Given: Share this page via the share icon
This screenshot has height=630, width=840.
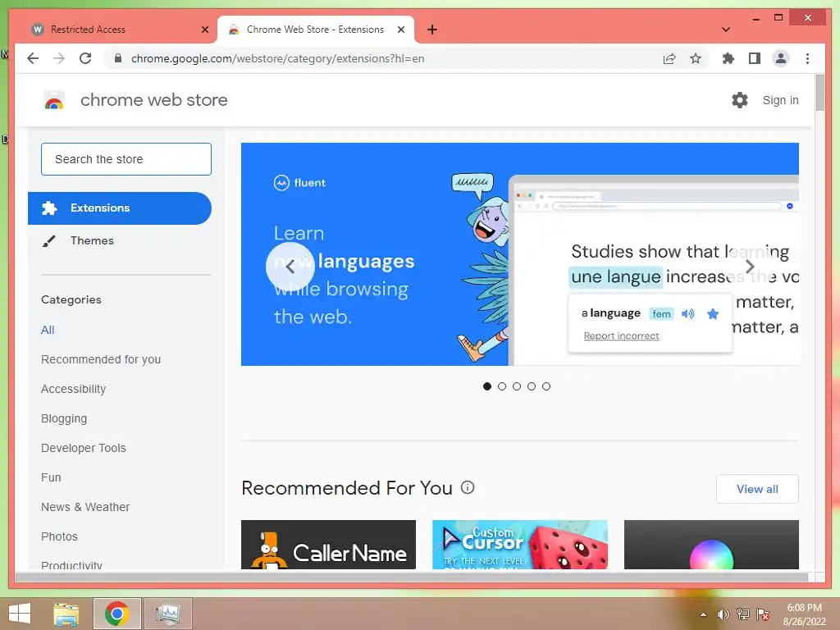Looking at the screenshot, I should click(x=669, y=58).
